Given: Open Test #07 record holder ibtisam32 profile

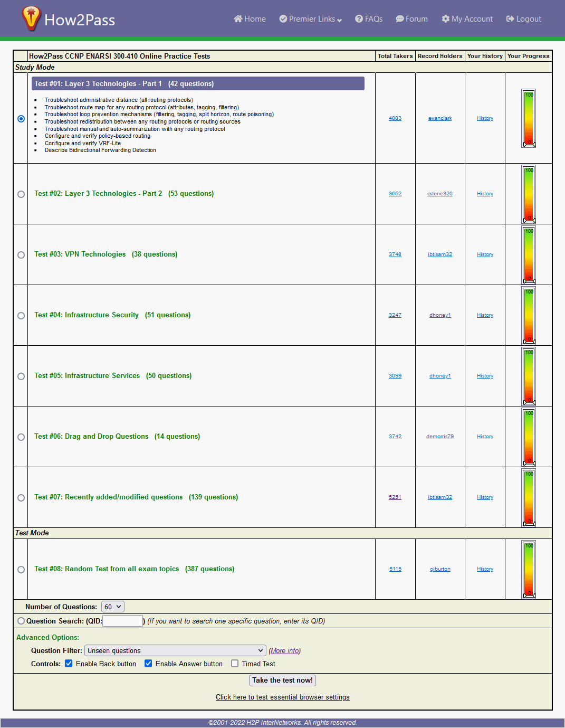Looking at the screenshot, I should coord(440,497).
